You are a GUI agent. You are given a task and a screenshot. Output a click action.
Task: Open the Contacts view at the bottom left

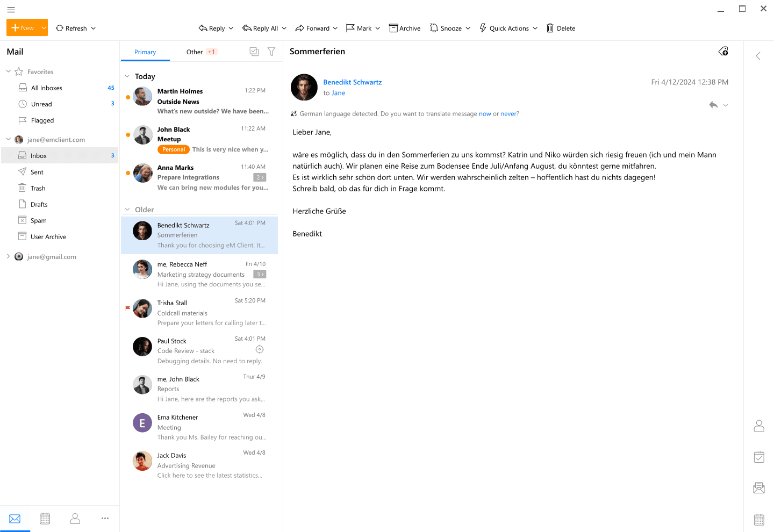tap(75, 518)
